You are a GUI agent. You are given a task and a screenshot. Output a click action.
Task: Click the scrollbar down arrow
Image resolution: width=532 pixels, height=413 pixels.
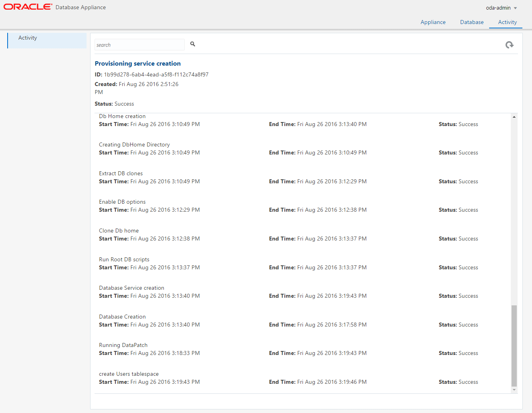514,390
